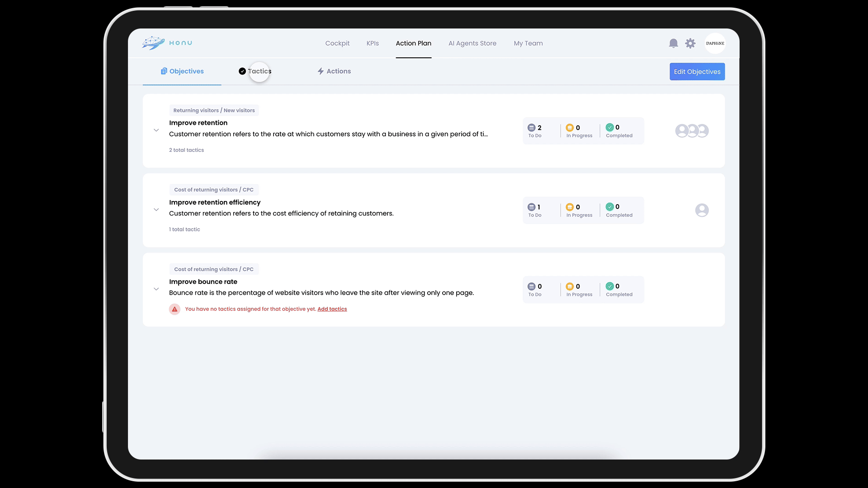The image size is (868, 488).
Task: Click the Edit Objectives button
Action: (x=697, y=72)
